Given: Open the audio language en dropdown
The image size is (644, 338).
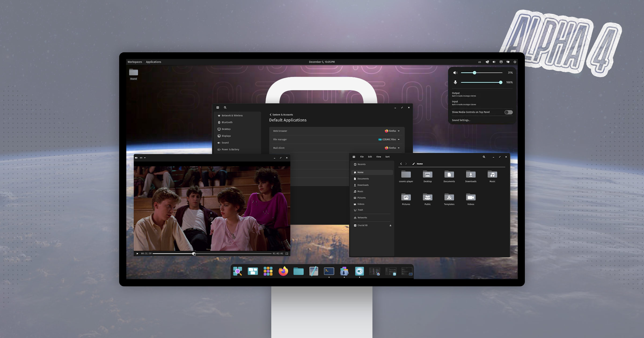Looking at the screenshot, I should (142, 158).
